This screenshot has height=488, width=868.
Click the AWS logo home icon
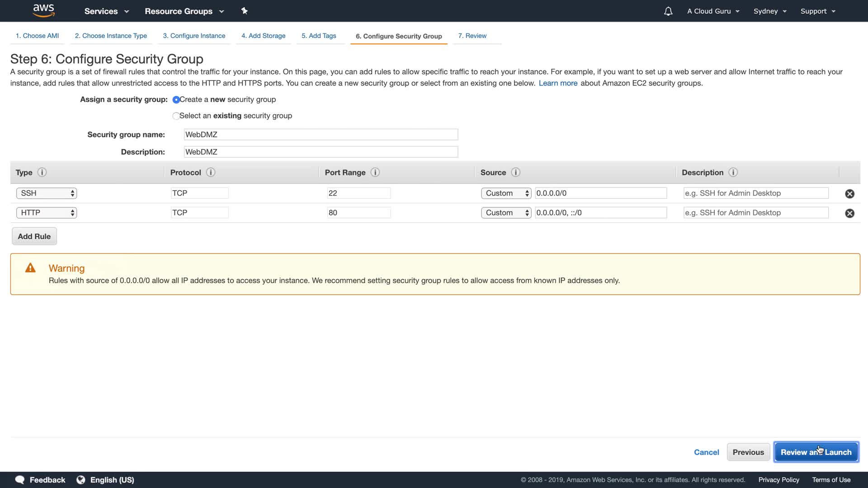44,10
